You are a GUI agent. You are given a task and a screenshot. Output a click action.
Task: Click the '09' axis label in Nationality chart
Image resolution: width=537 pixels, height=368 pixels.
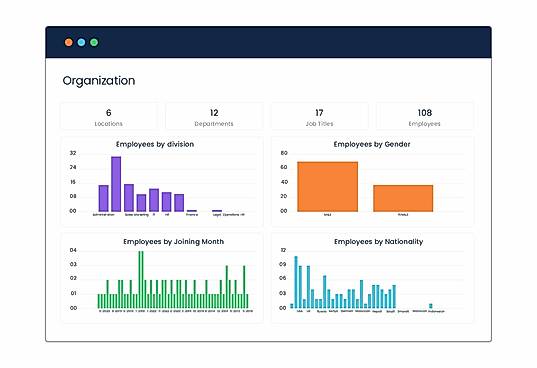[283, 264]
